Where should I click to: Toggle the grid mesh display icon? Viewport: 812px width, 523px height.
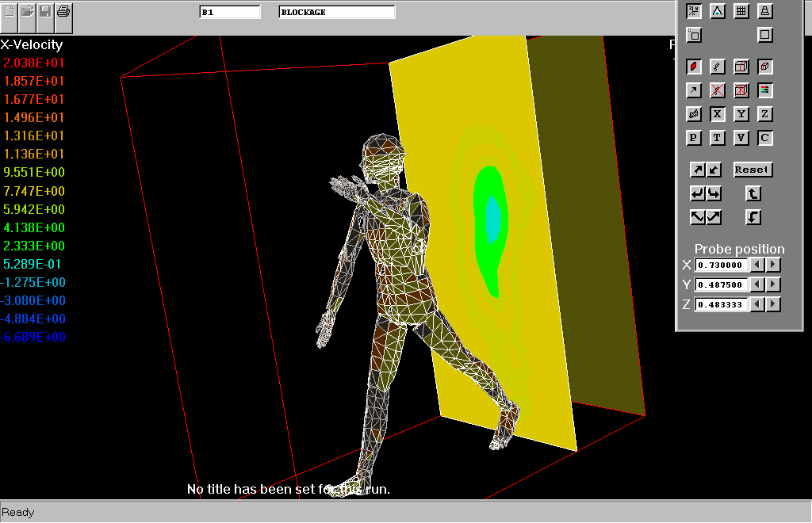pyautogui.click(x=741, y=11)
